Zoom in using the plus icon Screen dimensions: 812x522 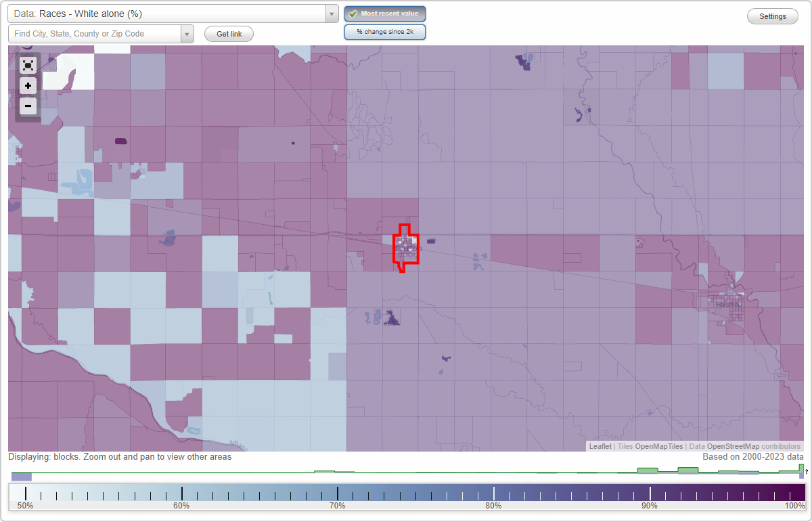pyautogui.click(x=28, y=85)
